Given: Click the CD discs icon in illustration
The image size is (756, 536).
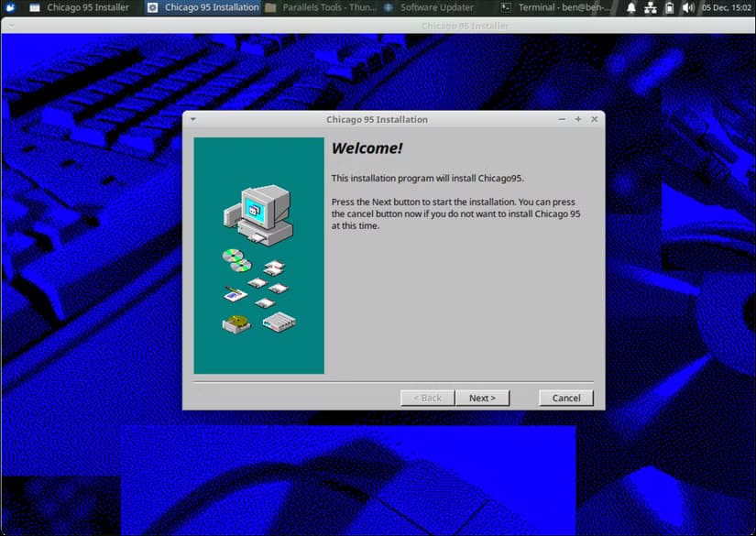Looking at the screenshot, I should (236, 260).
